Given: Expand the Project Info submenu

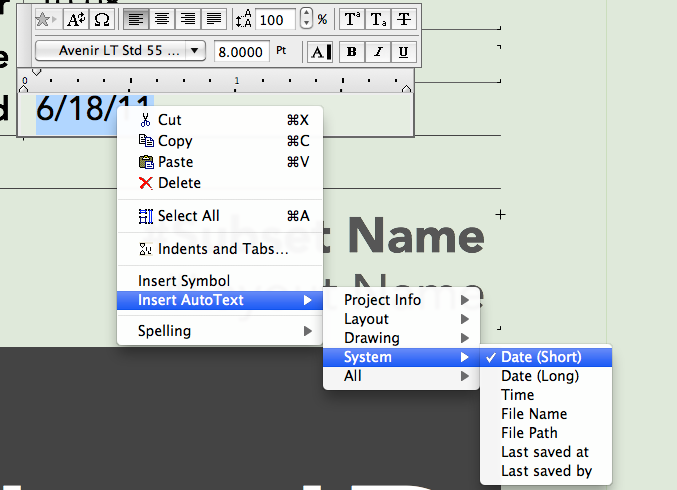Looking at the screenshot, I should point(401,300).
